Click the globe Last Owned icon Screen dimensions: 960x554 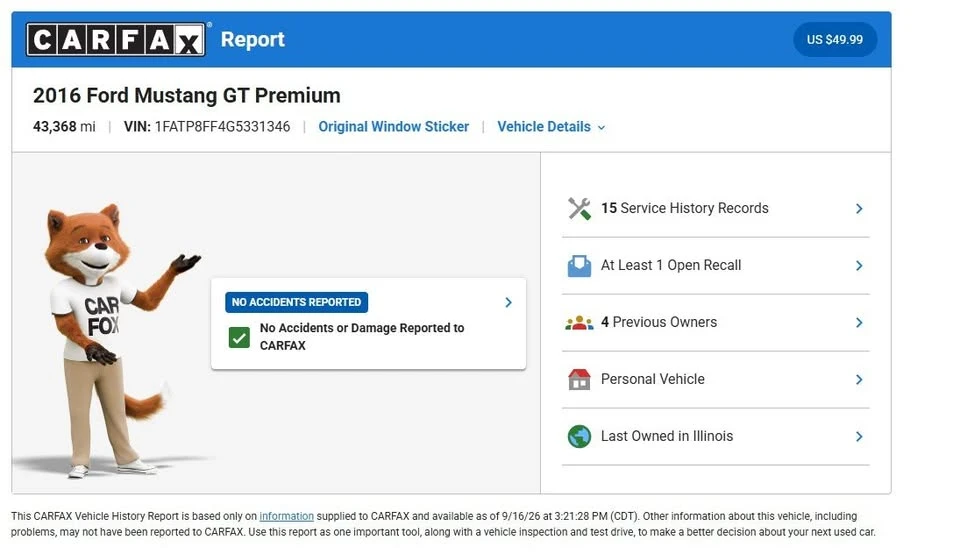579,436
